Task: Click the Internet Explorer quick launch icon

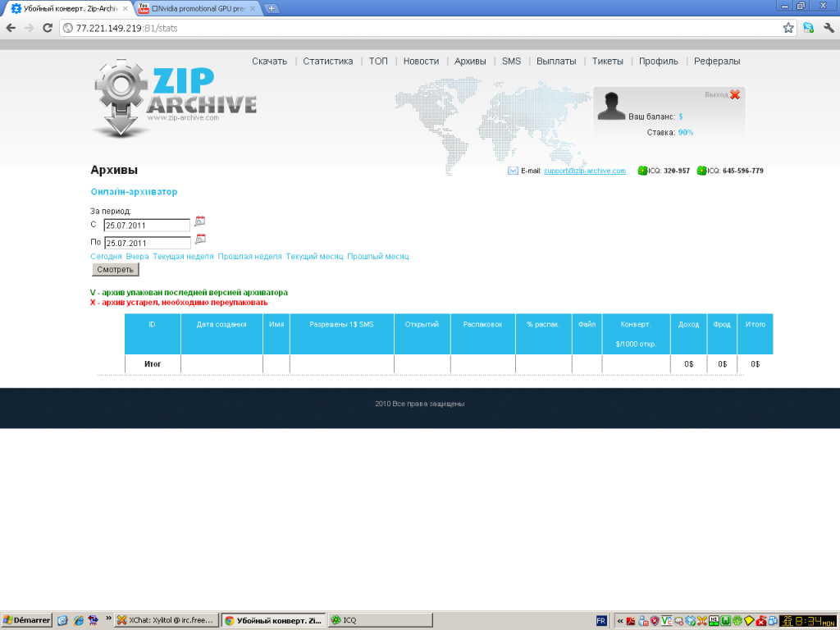Action: coord(78,620)
